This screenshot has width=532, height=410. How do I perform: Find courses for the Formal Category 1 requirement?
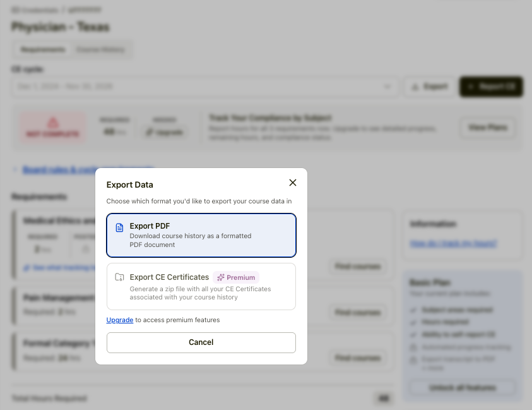point(357,358)
